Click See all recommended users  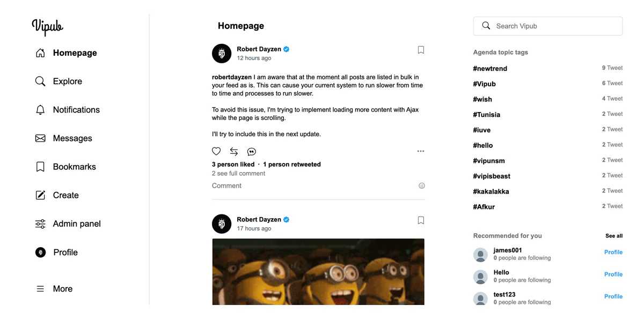614,236
